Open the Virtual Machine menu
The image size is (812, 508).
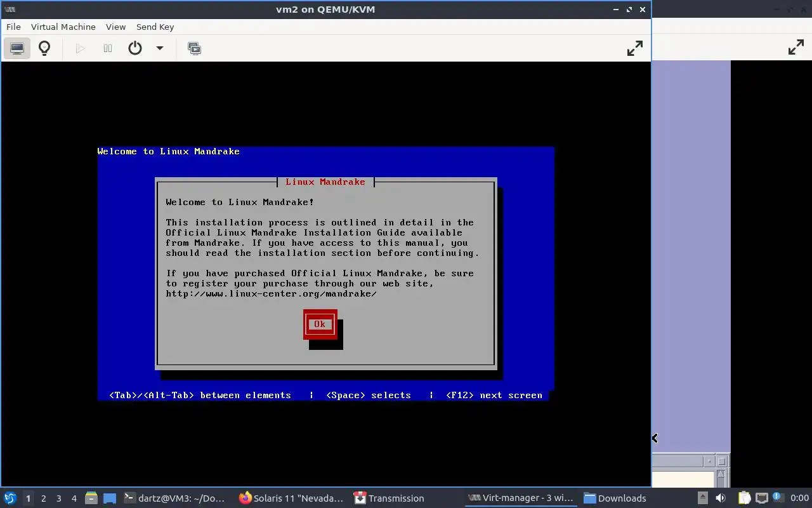coord(63,27)
